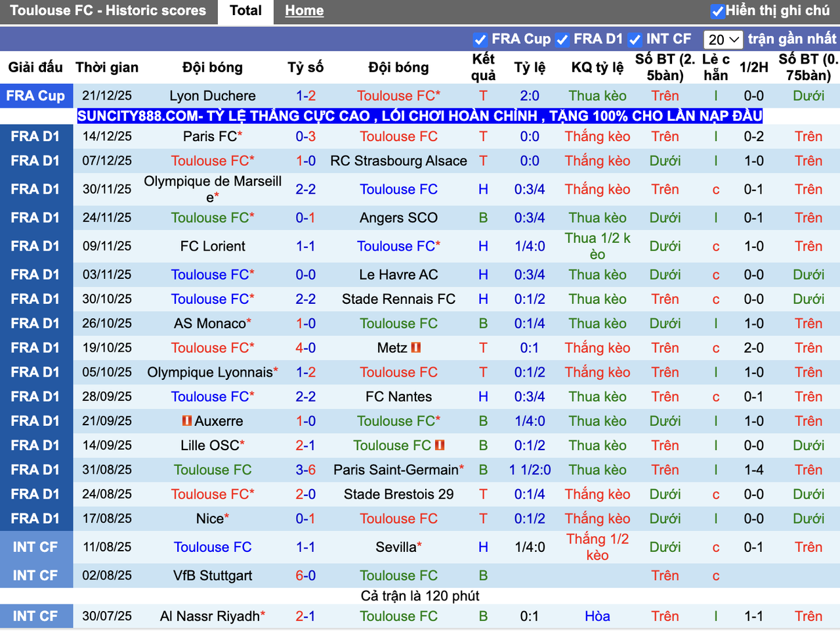Uncheck the FRA Cup filter checkbox
840x632 pixels.
tap(480, 39)
